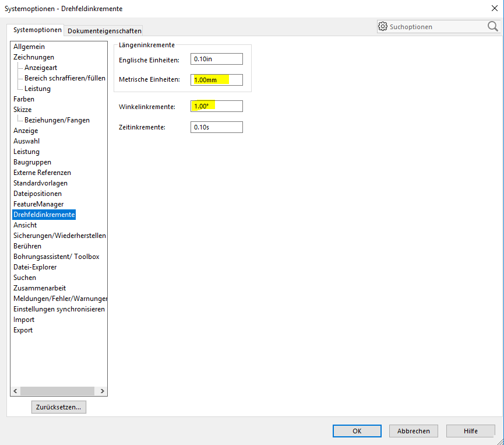Image resolution: width=504 pixels, height=445 pixels.
Task: Select the Systemoptionen tab
Action: (37, 30)
